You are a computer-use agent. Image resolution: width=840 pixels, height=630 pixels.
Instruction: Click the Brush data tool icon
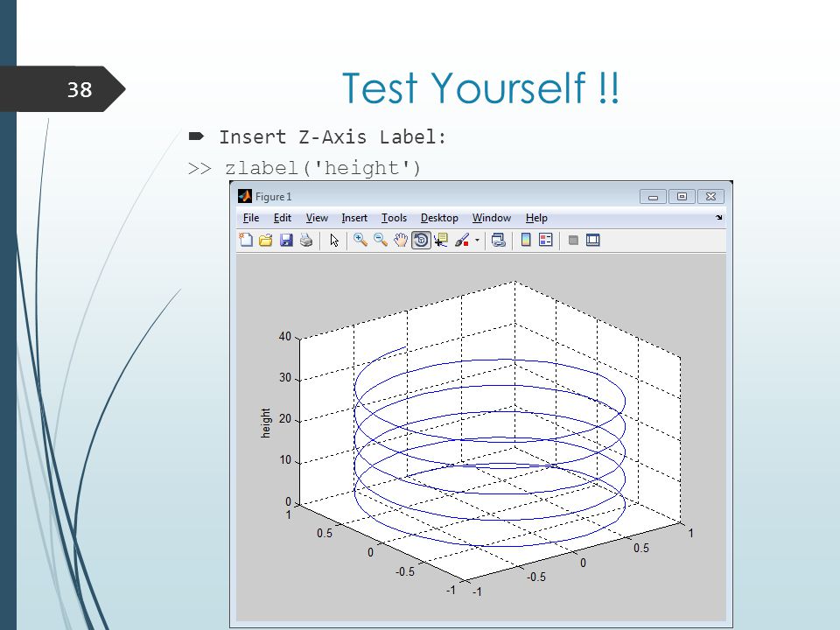click(462, 240)
